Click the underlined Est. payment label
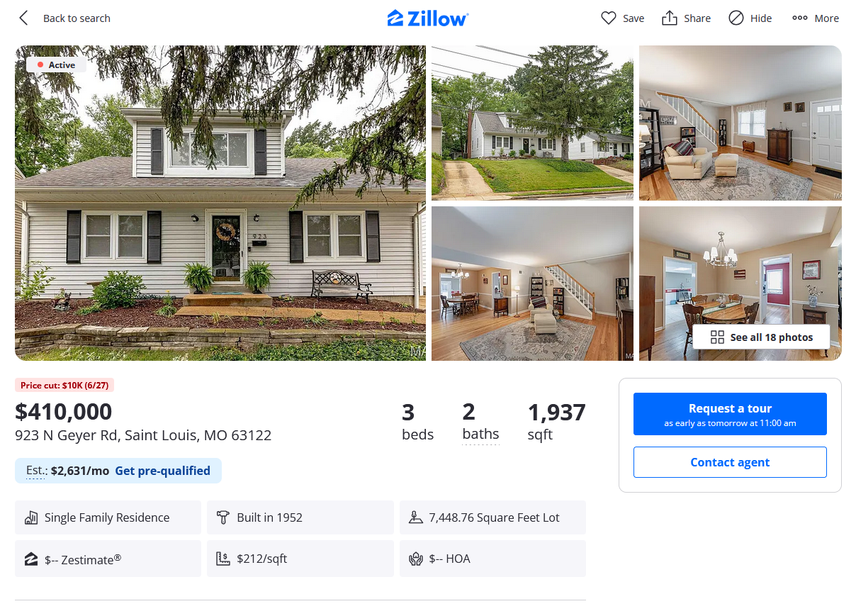Screen dimensions: 856x616 [37, 471]
